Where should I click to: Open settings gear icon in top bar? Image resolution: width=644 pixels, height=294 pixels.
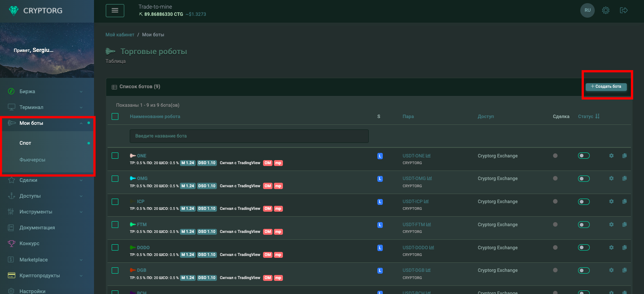(x=606, y=10)
